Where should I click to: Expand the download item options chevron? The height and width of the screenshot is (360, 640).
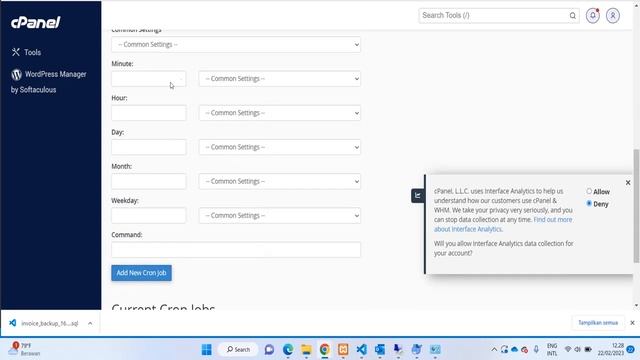pos(90,323)
